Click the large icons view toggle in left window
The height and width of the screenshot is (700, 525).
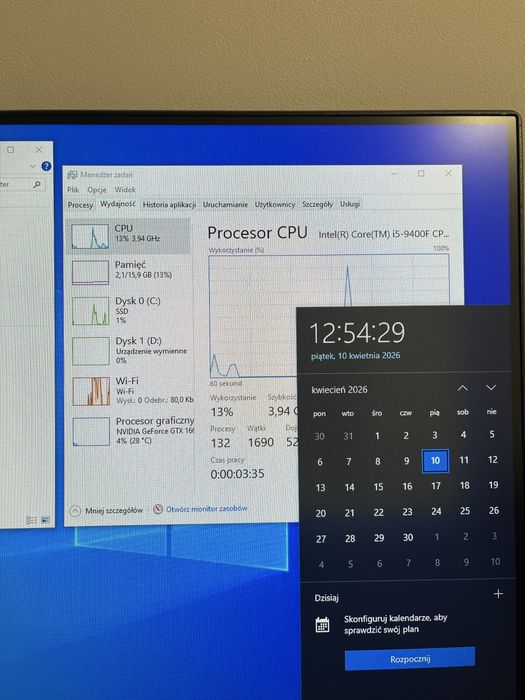coord(45,520)
